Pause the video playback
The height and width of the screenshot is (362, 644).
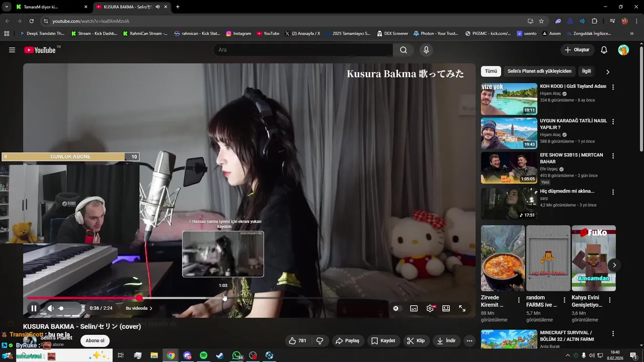point(34,308)
